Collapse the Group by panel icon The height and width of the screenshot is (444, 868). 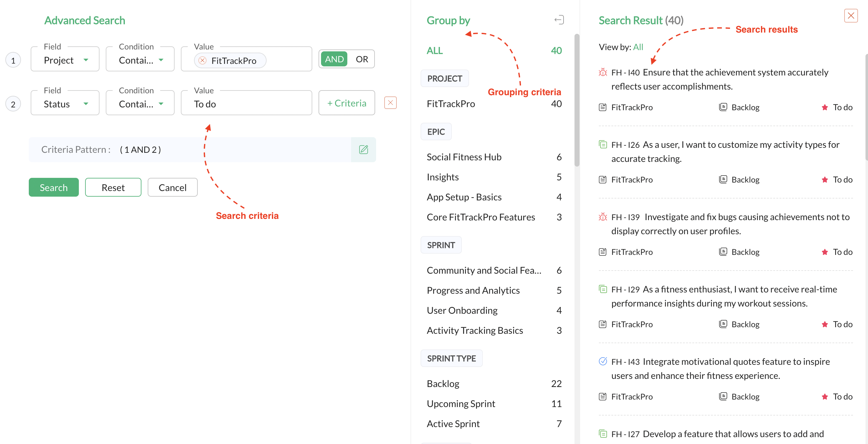tap(559, 20)
